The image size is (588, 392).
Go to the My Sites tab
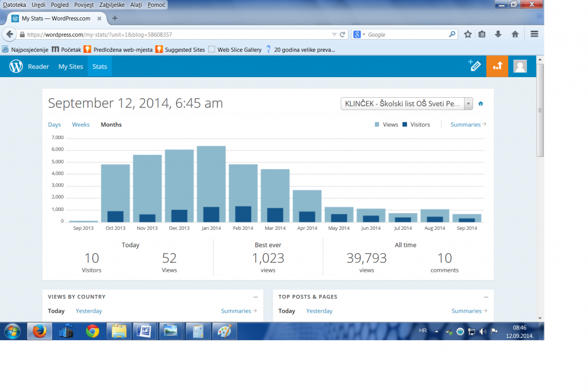point(71,67)
